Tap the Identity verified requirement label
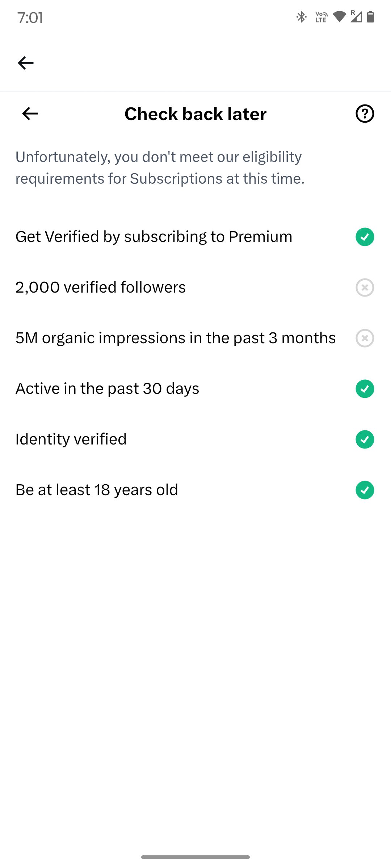Viewport: 391px width, 868px height. point(71,439)
